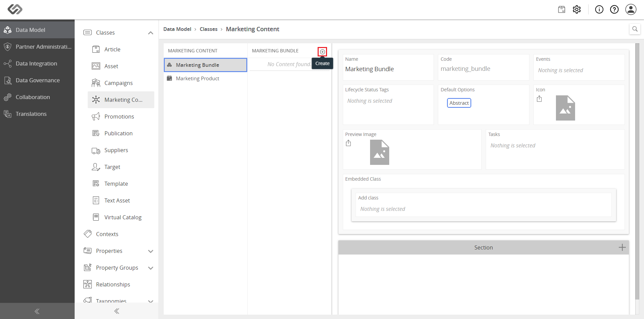This screenshot has height=319, width=644.
Task: Open Collaboration menu item
Action: click(37, 97)
